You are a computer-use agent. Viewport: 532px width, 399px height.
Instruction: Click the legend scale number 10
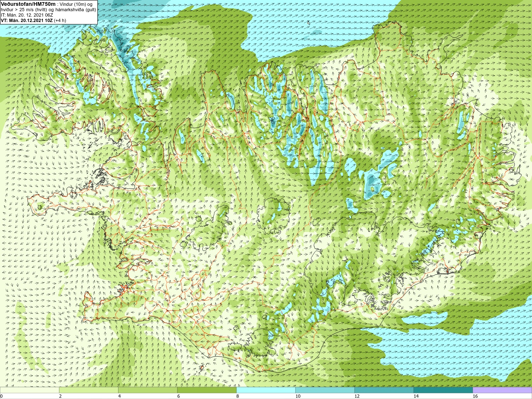coord(298,396)
